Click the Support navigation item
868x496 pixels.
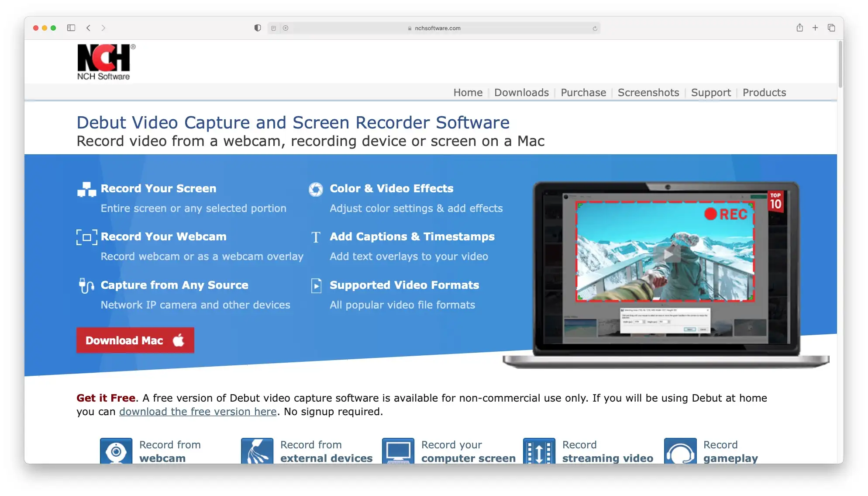tap(711, 93)
